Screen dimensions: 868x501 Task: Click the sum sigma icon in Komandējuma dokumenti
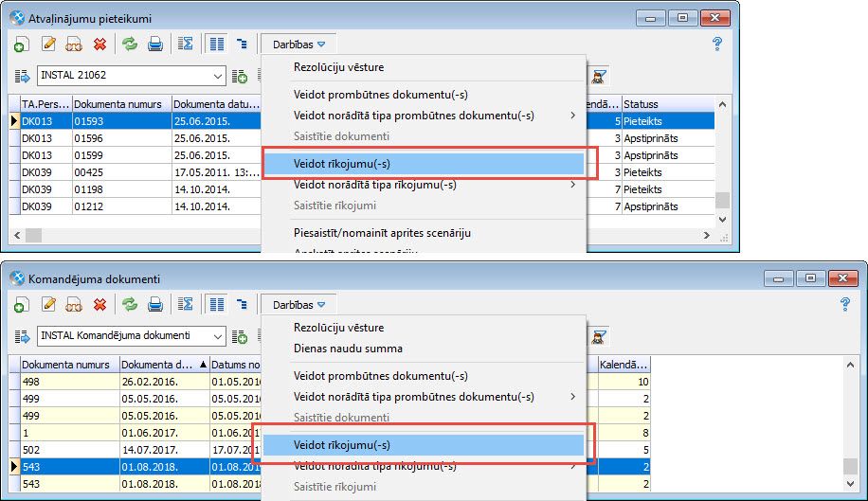(x=186, y=304)
